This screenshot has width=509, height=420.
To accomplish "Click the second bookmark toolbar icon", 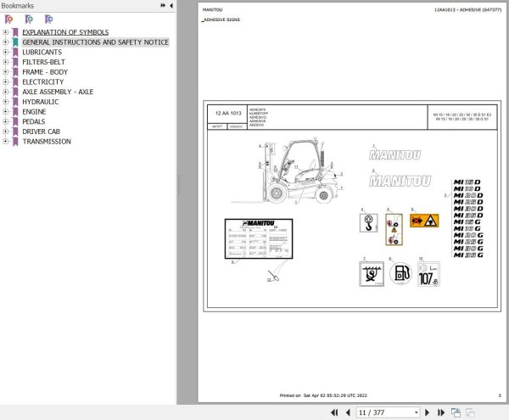I will click(29, 20).
